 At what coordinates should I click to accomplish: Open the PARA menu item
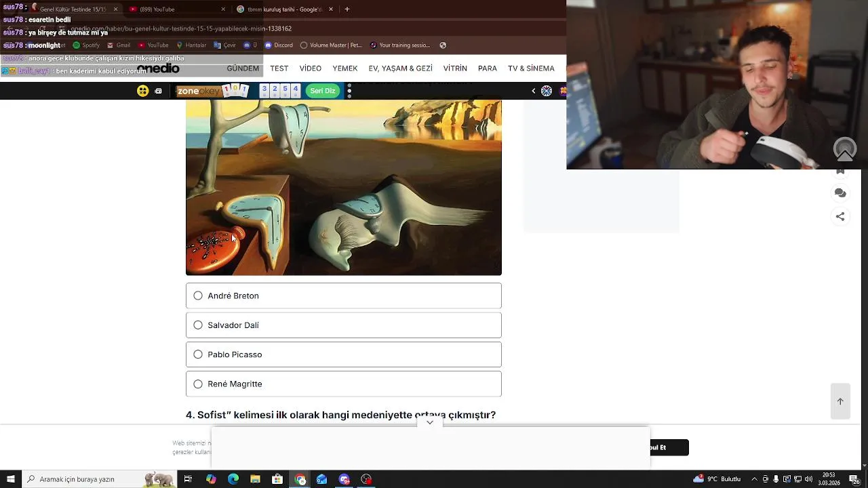(x=487, y=68)
